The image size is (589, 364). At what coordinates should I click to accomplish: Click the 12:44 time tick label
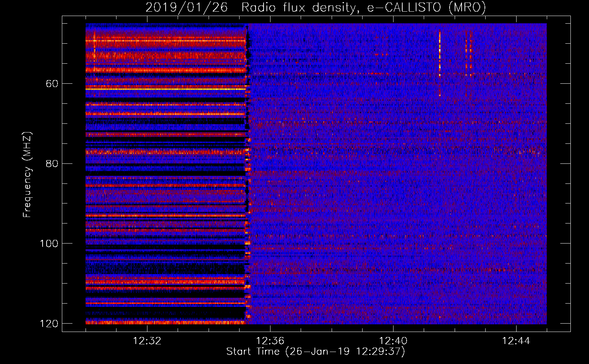pos(516,341)
